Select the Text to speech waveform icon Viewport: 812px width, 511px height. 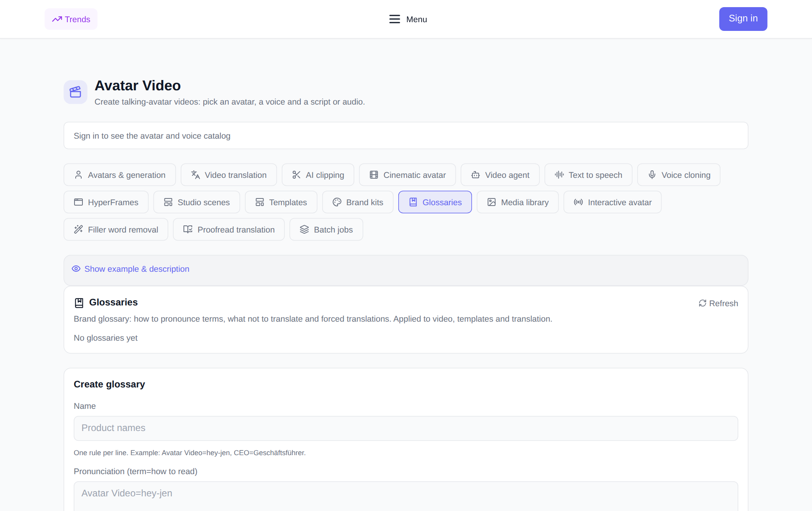click(x=559, y=175)
